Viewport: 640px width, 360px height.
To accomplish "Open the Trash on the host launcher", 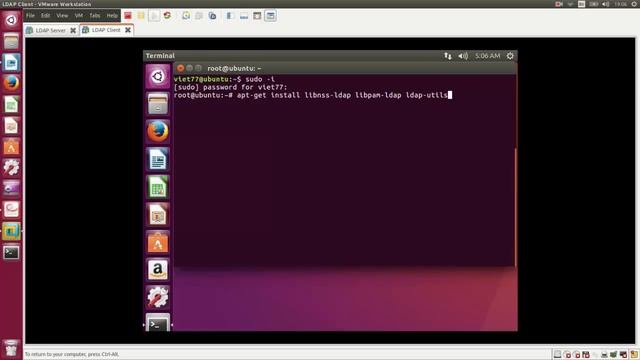I will [x=11, y=348].
